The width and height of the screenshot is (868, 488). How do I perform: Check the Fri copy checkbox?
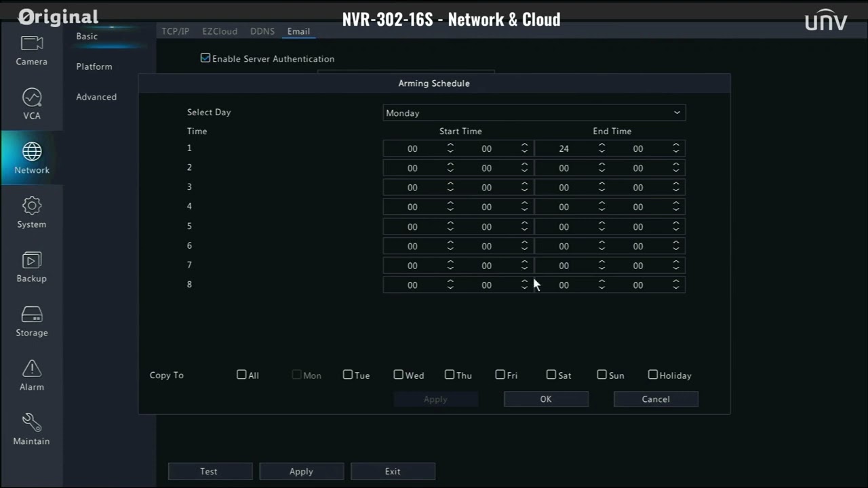tap(500, 375)
